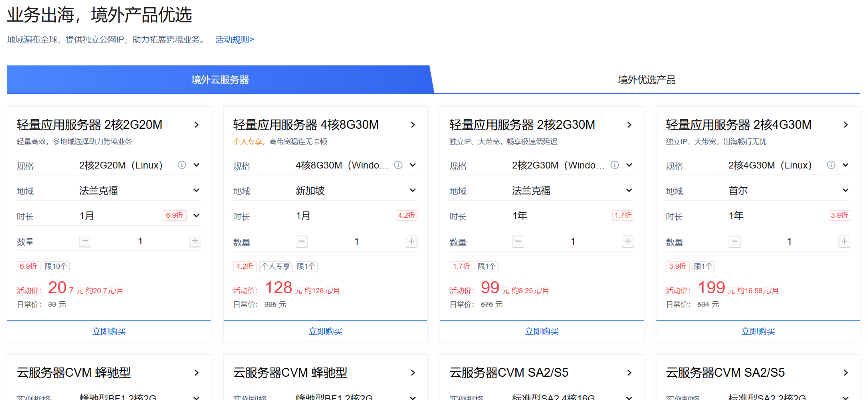Open 活动规则> link
This screenshot has width=868, height=400.
point(234,40)
